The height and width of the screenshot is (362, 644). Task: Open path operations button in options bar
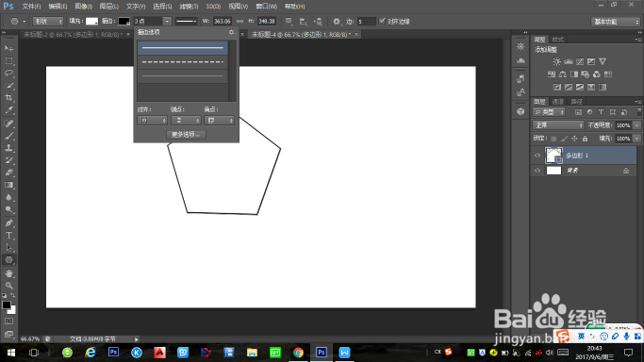289,22
